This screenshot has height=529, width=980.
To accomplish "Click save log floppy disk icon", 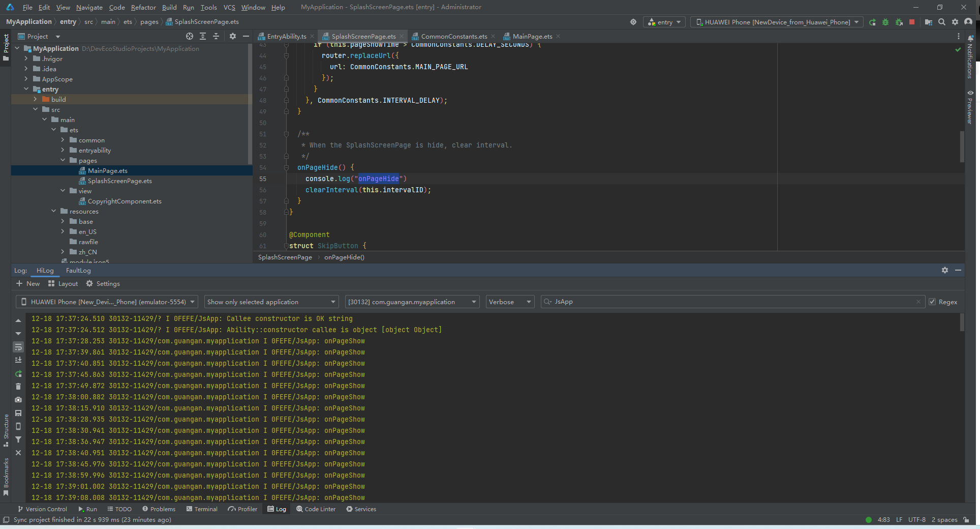I will pyautogui.click(x=18, y=413).
